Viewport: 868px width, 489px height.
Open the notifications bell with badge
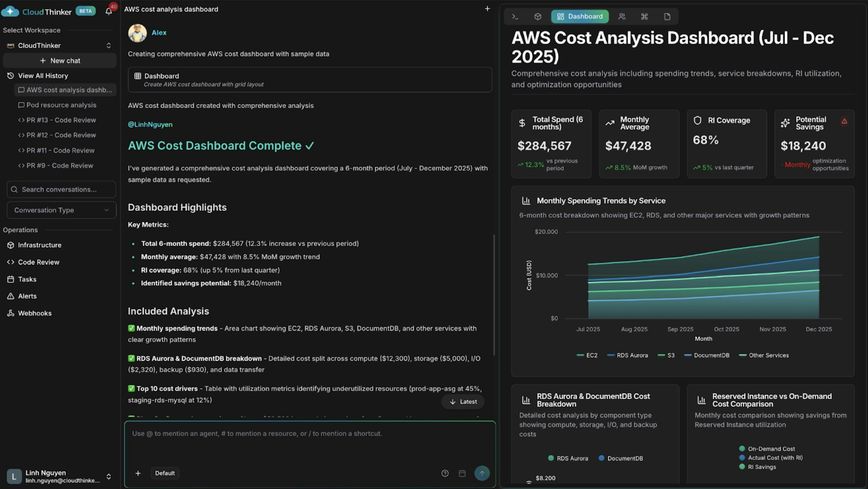point(108,11)
